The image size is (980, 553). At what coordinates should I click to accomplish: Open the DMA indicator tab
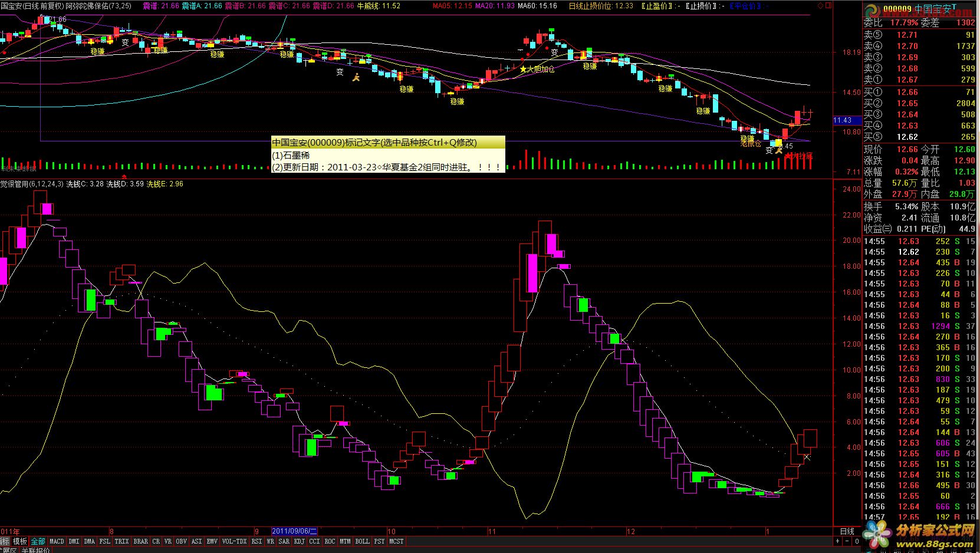click(90, 541)
